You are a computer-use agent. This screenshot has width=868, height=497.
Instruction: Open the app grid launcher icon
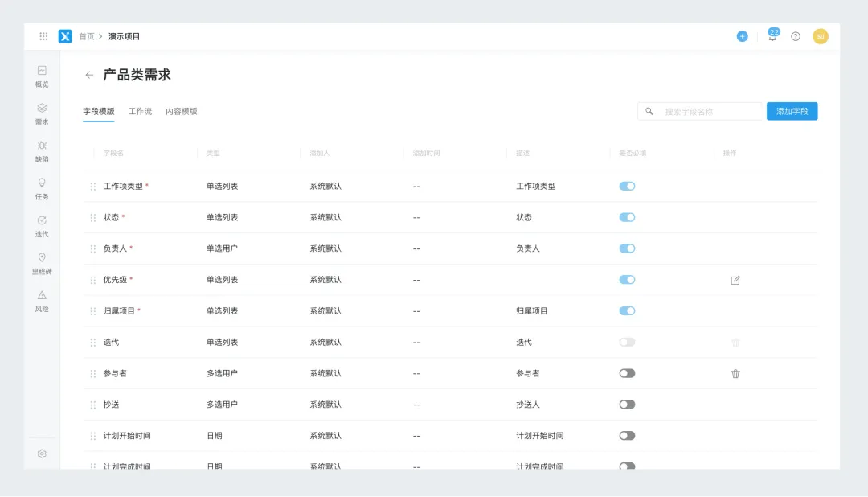pos(43,36)
